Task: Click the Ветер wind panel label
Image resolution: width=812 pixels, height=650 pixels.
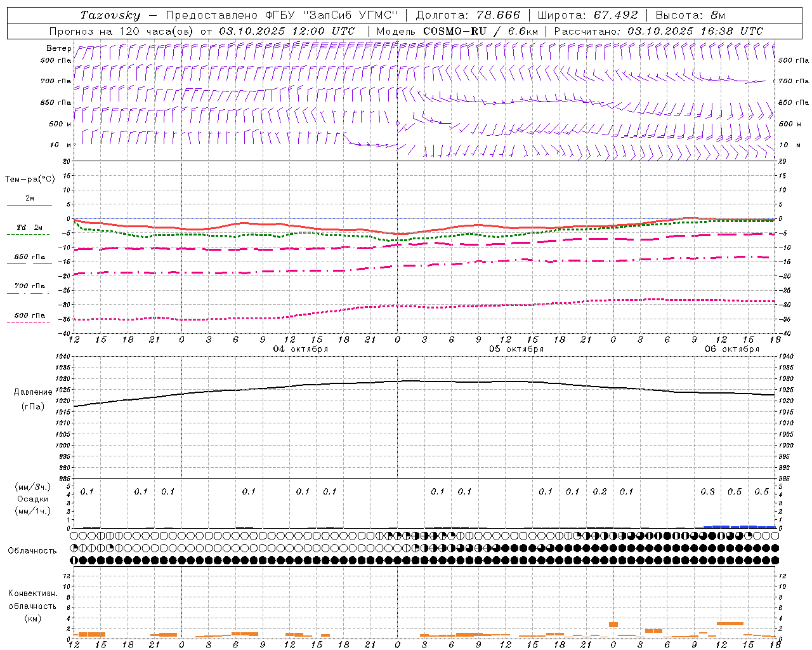Action: [59, 48]
